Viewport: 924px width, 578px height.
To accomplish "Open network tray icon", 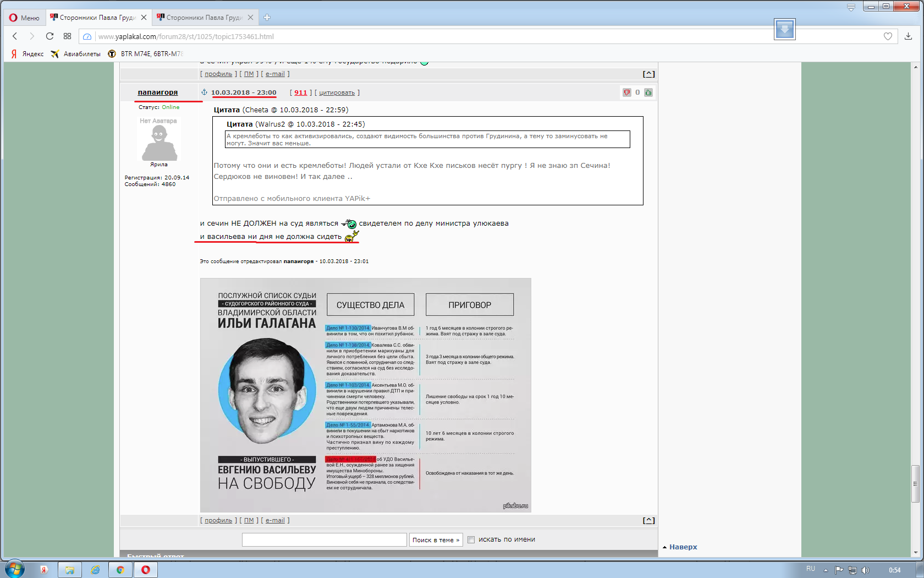I will pyautogui.click(x=853, y=570).
